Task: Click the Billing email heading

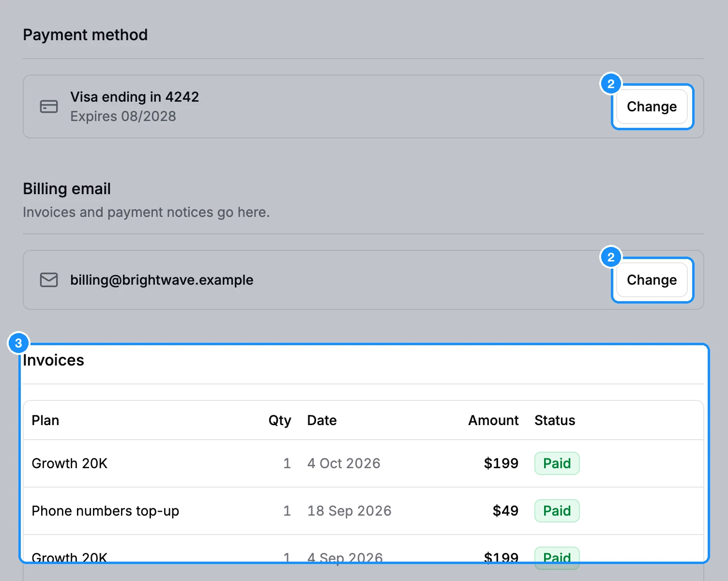Action: [67, 189]
